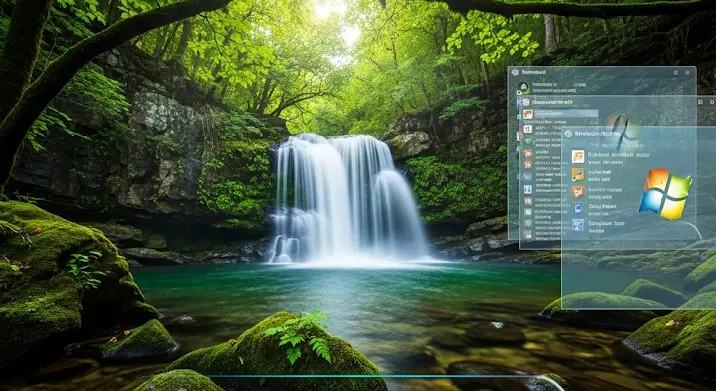Image resolution: width=716 pixels, height=391 pixels.
Task: Click the faded Windows logo behind the front window
Action: [x=624, y=131]
